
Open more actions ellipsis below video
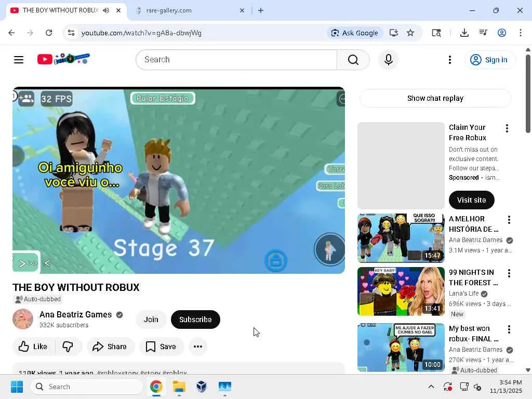click(198, 347)
